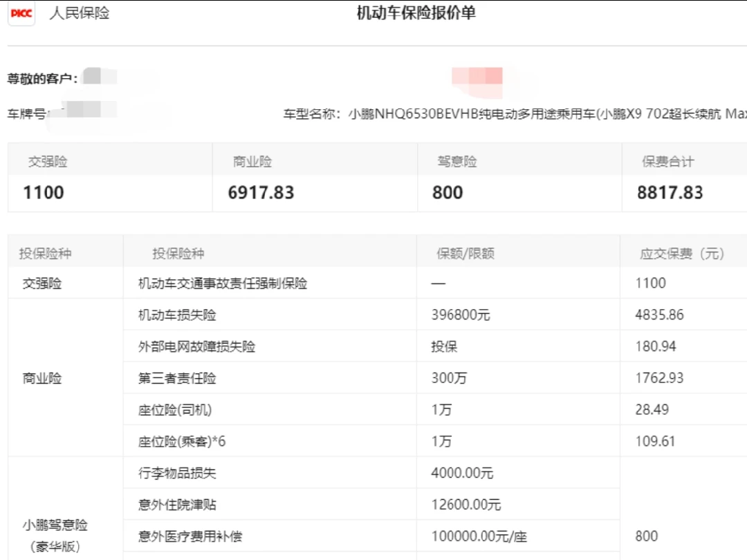Select the 12600.00元 coverage amount
This screenshot has width=747, height=560.
tap(466, 505)
